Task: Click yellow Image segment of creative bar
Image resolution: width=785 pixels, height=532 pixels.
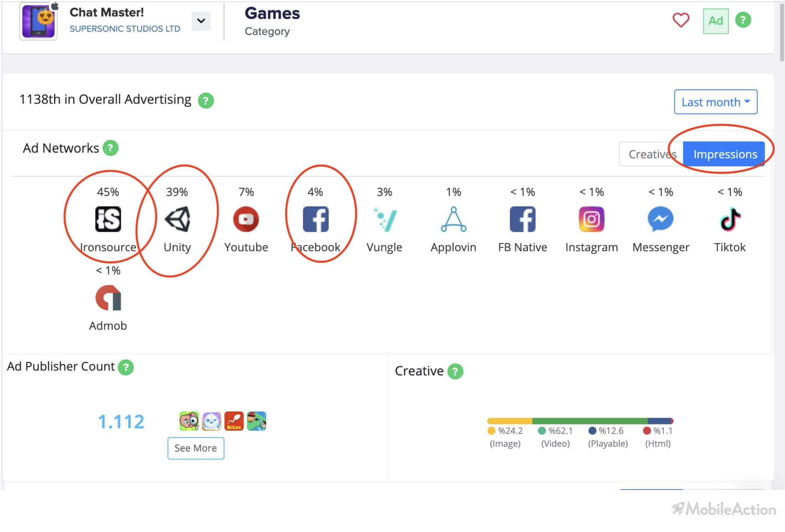Action: (x=510, y=421)
